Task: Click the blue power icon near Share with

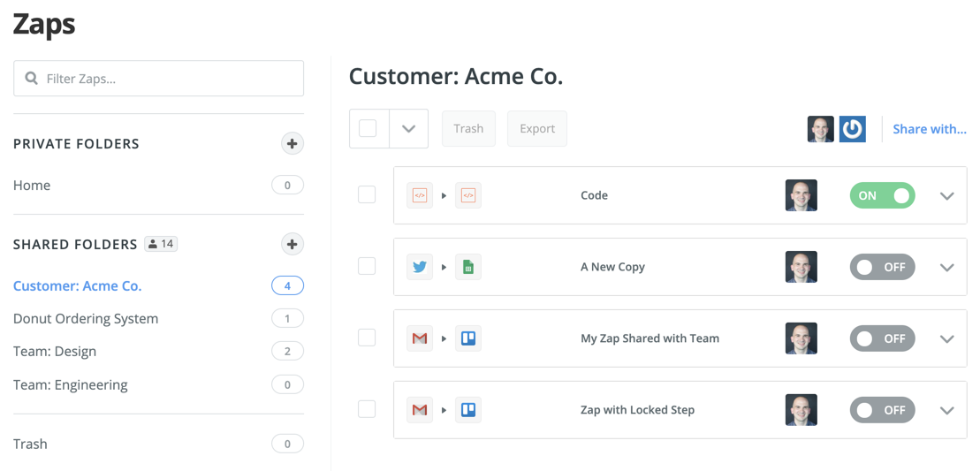Action: pos(852,129)
